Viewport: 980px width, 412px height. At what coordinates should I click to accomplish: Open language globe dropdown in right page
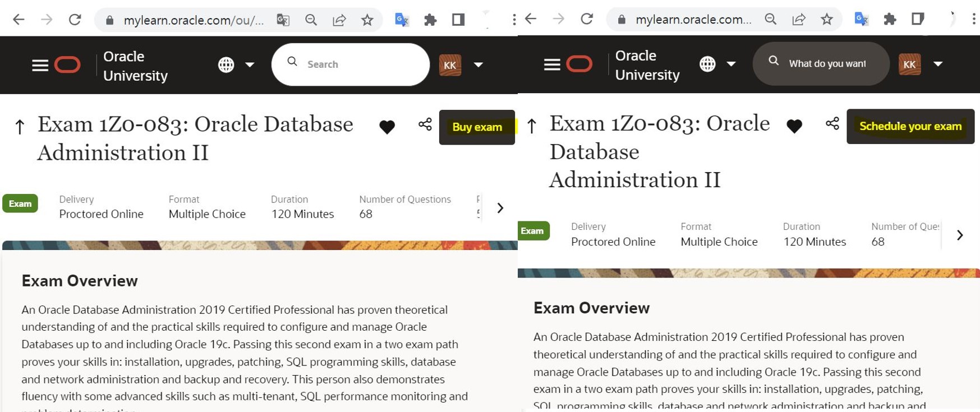717,64
